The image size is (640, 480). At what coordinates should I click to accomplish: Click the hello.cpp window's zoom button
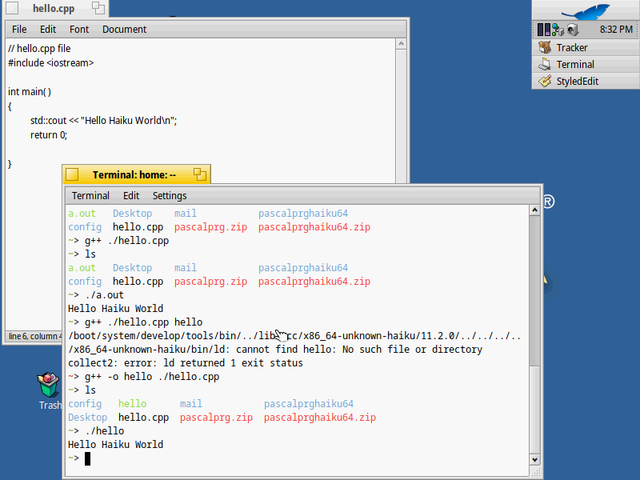tap(98, 8)
